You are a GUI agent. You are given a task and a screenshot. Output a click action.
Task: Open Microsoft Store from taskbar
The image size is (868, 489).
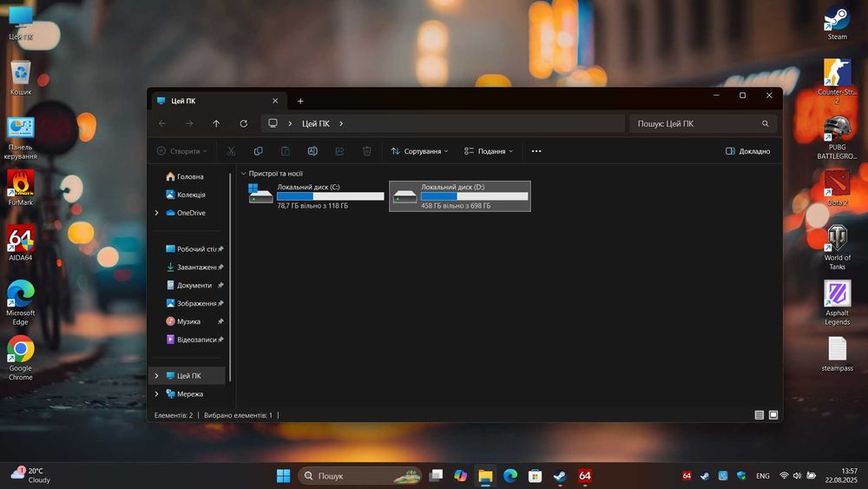pyautogui.click(x=535, y=476)
